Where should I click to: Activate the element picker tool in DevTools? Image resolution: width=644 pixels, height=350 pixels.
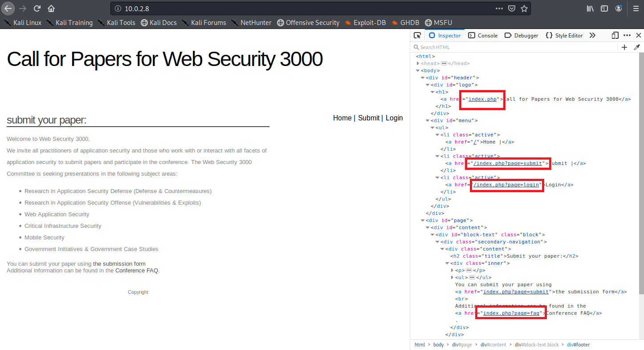click(x=417, y=36)
